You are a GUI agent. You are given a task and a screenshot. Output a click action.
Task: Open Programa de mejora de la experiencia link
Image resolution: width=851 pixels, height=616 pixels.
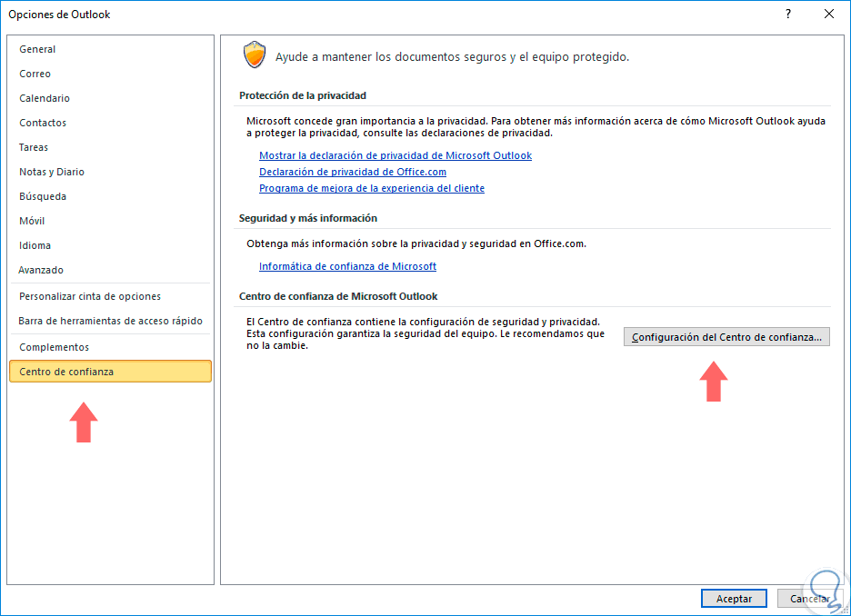click(x=372, y=188)
